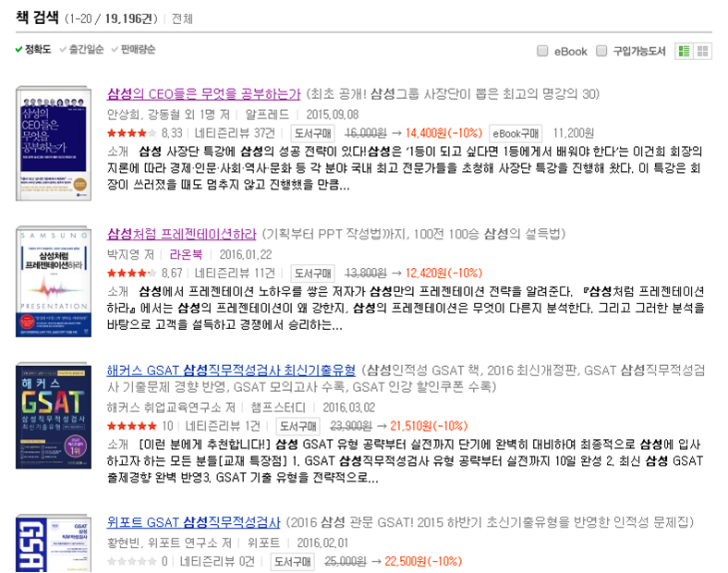Click 도서구매 for 삼성처럼 프레젠테이션하라
Viewport: 728px width, 573px height.
(x=313, y=273)
